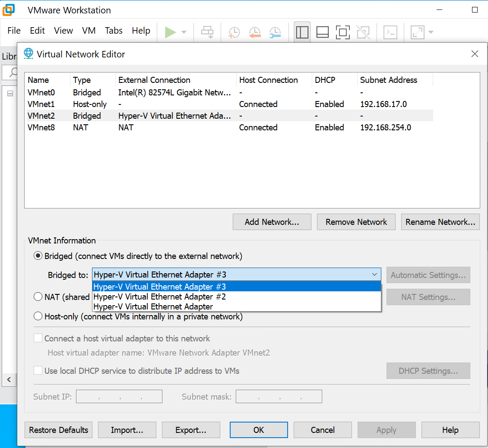The width and height of the screenshot is (488, 448).
Task: Select the NAT radio button
Action: coord(38,297)
